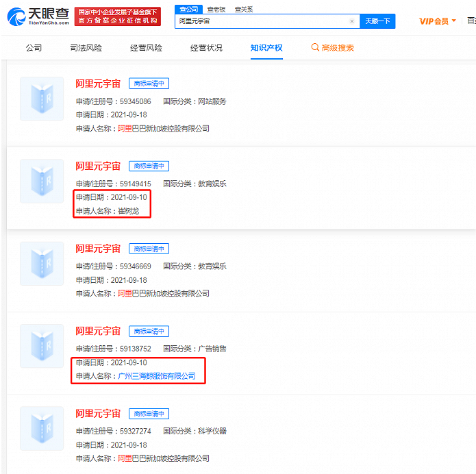476x474 pixels.
Task: Clear the search box with the X icon
Action: (x=352, y=21)
